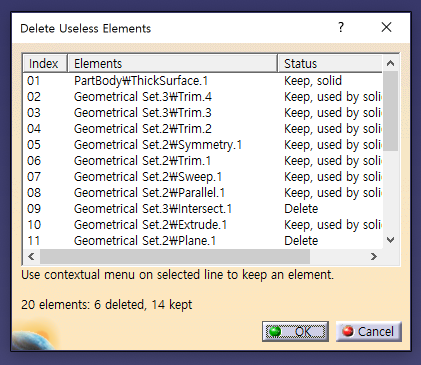Click the horizontal scrollbar left arrow
This screenshot has height=365, width=421.
click(x=31, y=256)
